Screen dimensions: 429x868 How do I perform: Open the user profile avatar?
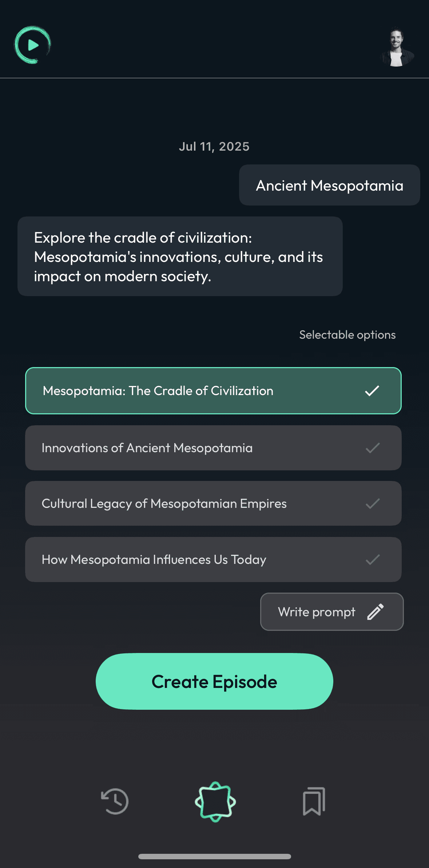[397, 47]
